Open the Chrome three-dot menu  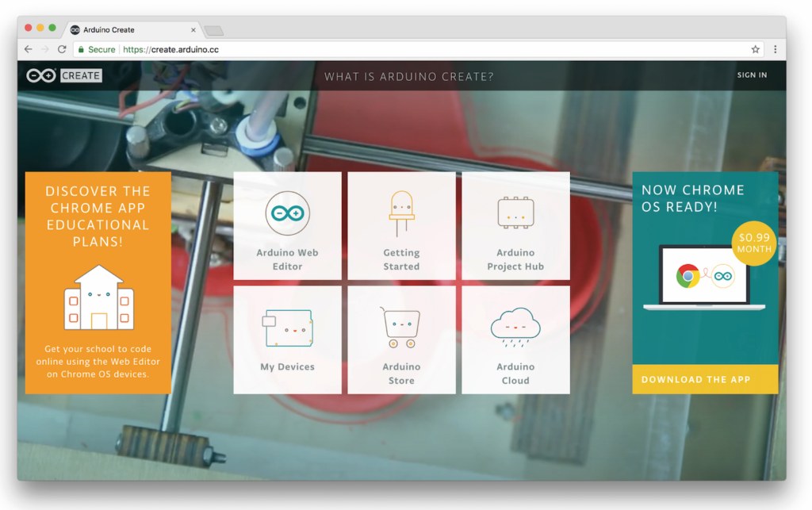click(x=776, y=49)
